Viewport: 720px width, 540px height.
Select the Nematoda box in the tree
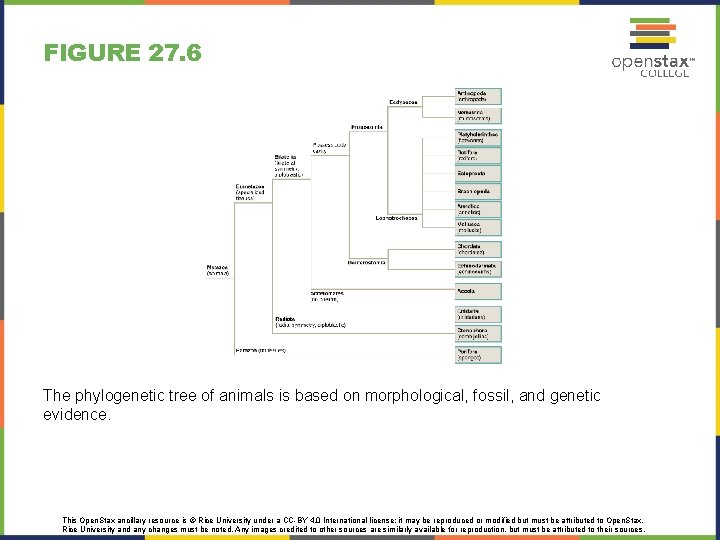pos(478,116)
